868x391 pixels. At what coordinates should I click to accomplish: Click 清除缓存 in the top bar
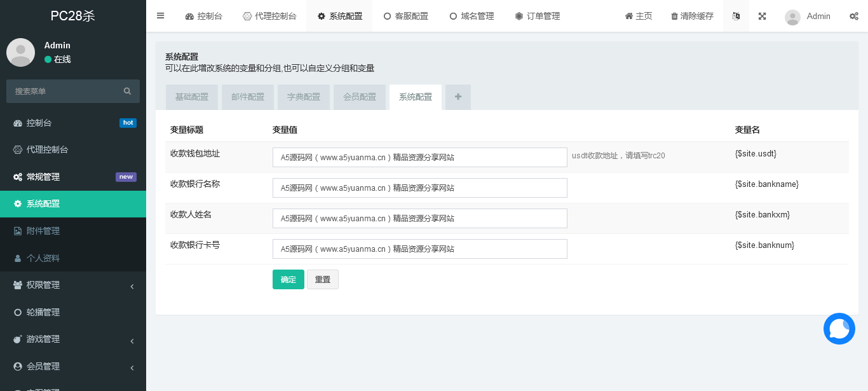pos(692,17)
